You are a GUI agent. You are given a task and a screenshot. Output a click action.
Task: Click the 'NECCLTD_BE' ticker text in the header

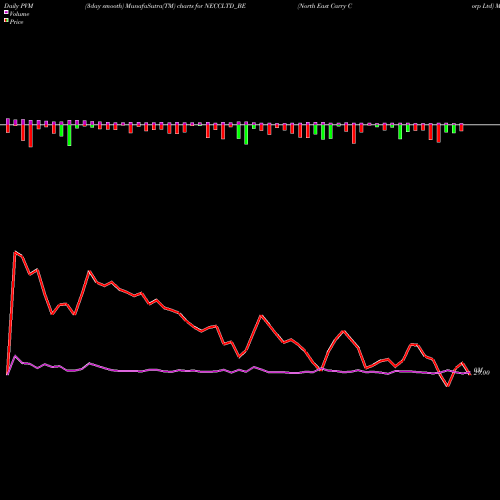click(225, 6)
